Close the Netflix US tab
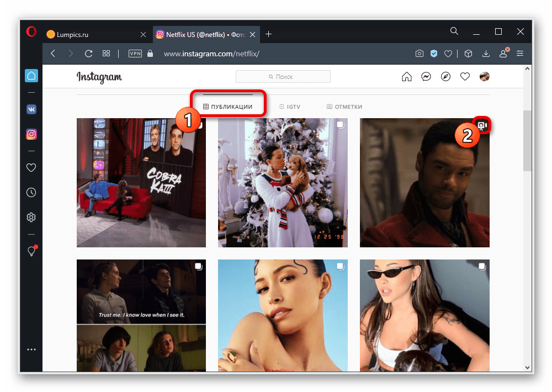 (x=252, y=35)
